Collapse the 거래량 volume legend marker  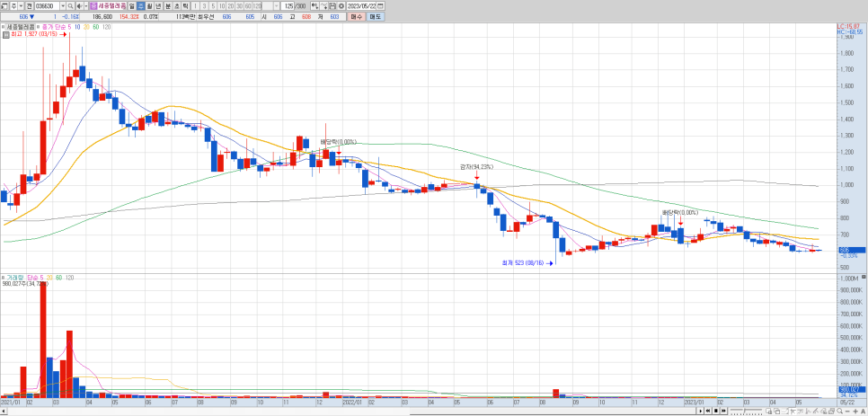coord(3,277)
